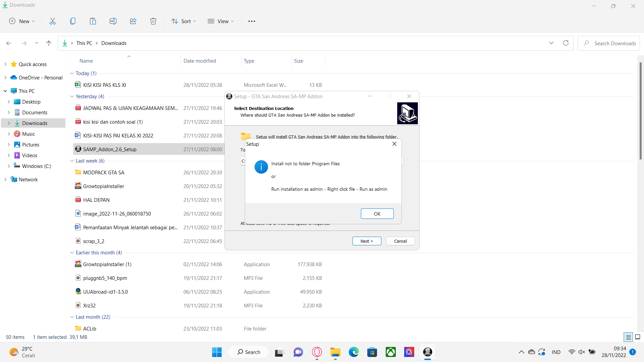This screenshot has height=362, width=644.
Task: Click the Search Downloads field
Action: (x=608, y=43)
